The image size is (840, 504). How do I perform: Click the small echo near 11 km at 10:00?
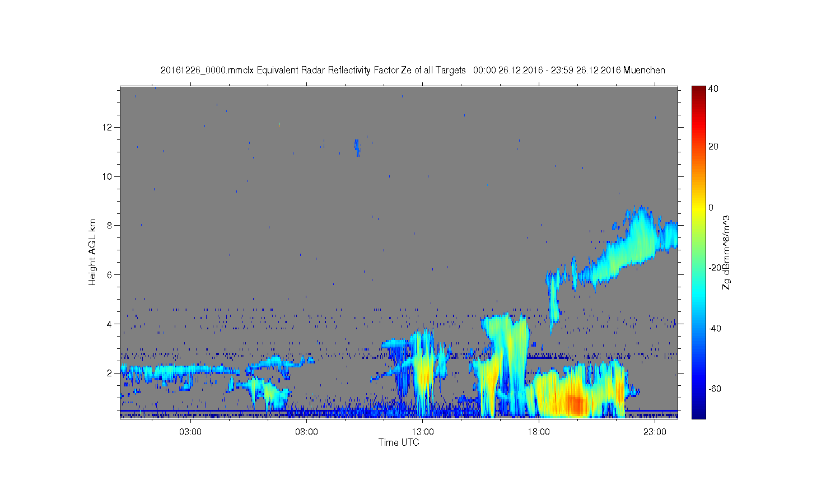pos(357,147)
